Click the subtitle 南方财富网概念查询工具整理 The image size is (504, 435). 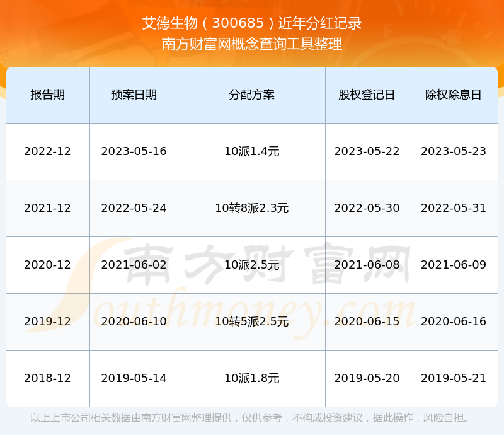[251, 44]
